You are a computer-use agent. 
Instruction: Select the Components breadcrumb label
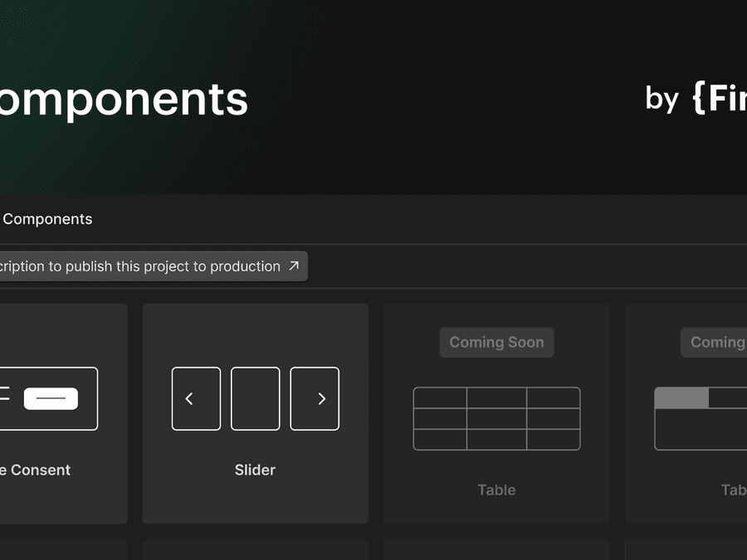[x=47, y=219]
